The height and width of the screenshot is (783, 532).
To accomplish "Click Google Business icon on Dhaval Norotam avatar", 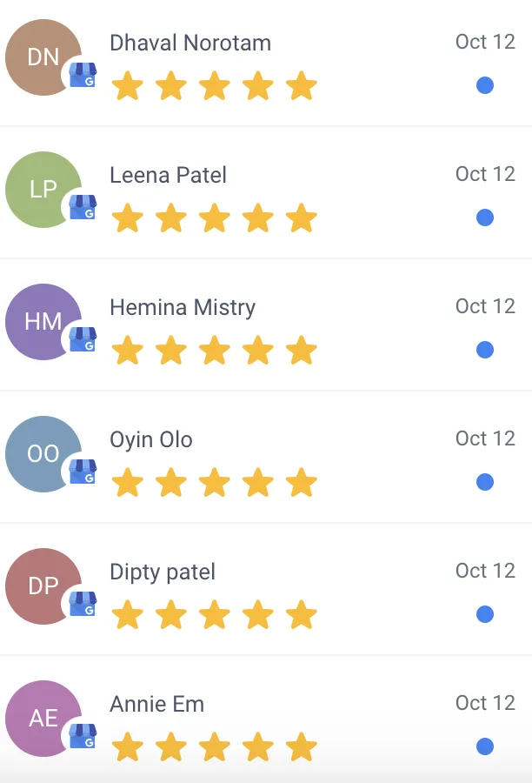I will tap(83, 75).
